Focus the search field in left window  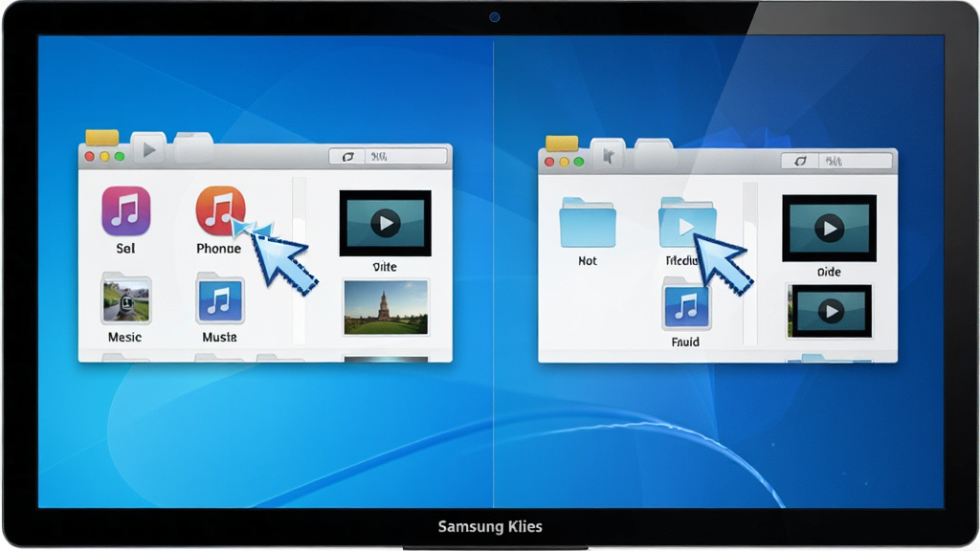click(406, 156)
